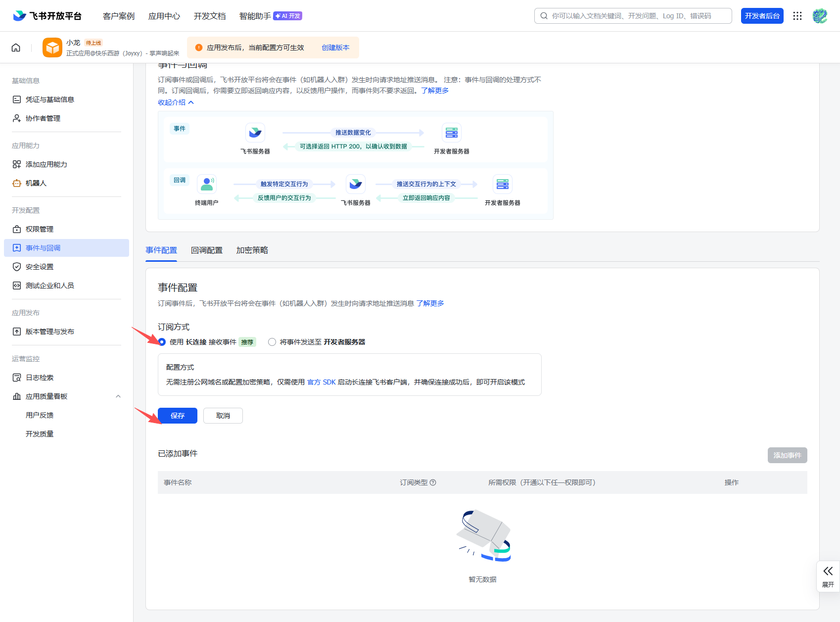
Task: Click the help icon beside 订阅类型
Action: point(433,482)
